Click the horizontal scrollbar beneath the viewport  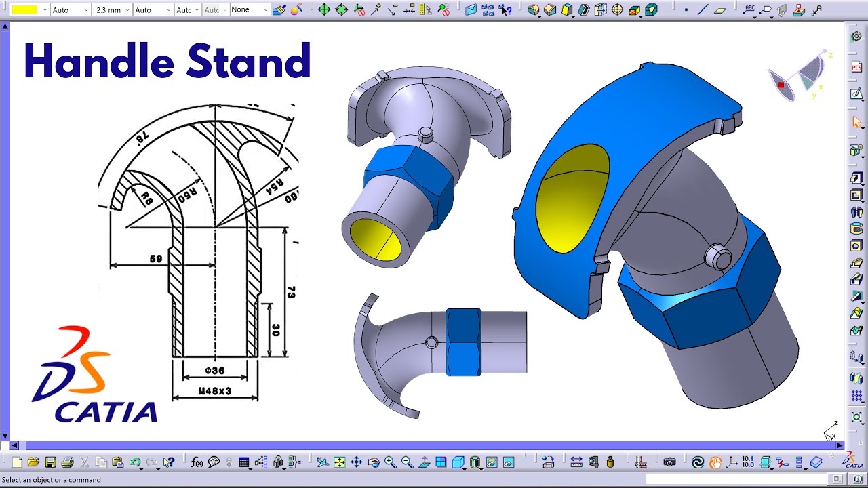click(427, 445)
